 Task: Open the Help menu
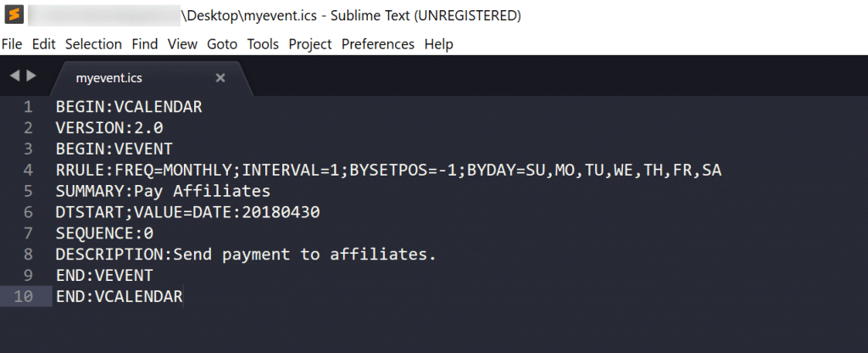click(x=439, y=44)
